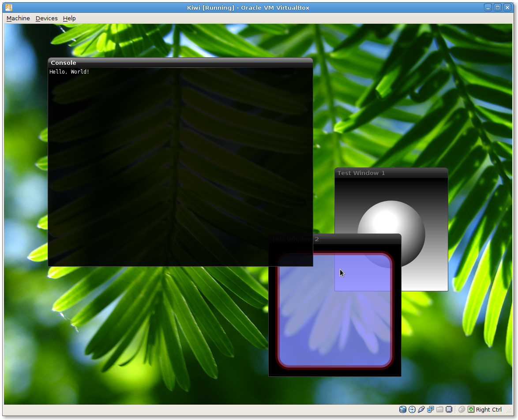The height and width of the screenshot is (420, 518).
Task: Click the VirtualBox icon in the window title bar
Action: [9, 7]
